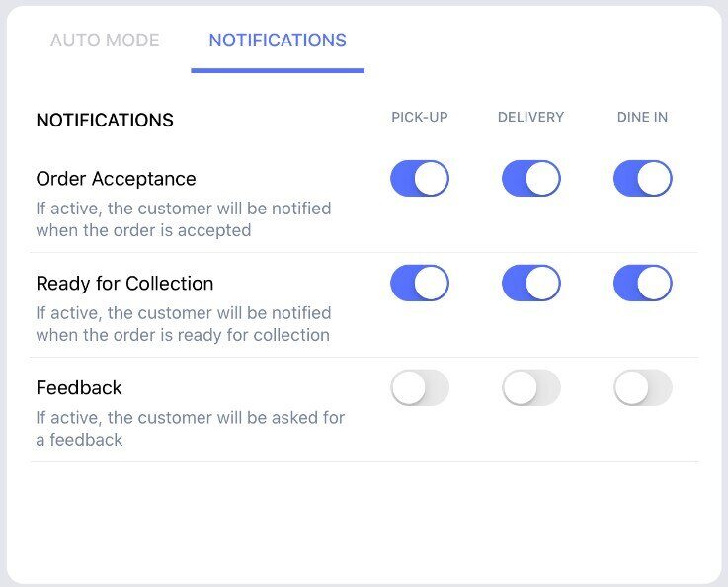The image size is (728, 587).
Task: Click the Ready for Collection label
Action: 124,284
